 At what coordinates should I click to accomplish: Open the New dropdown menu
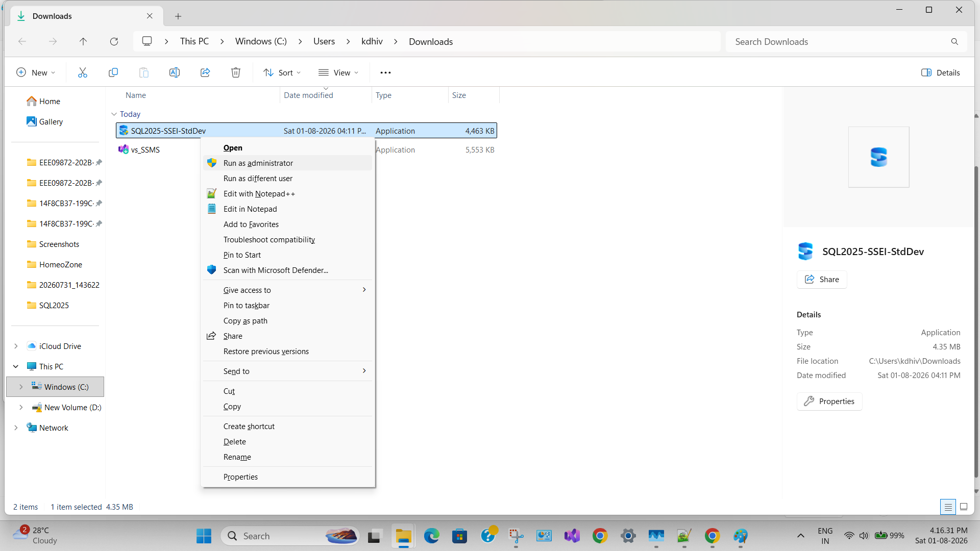tap(36, 72)
